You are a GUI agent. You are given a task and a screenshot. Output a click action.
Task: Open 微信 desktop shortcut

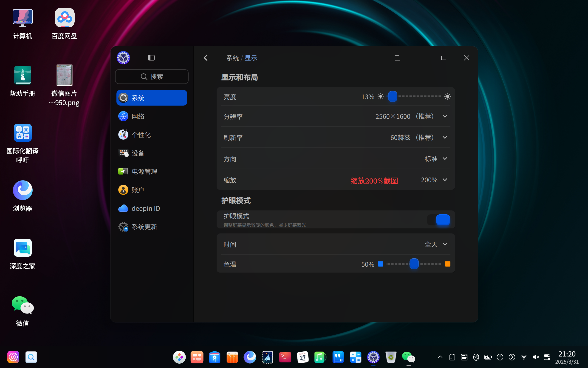[x=23, y=311]
